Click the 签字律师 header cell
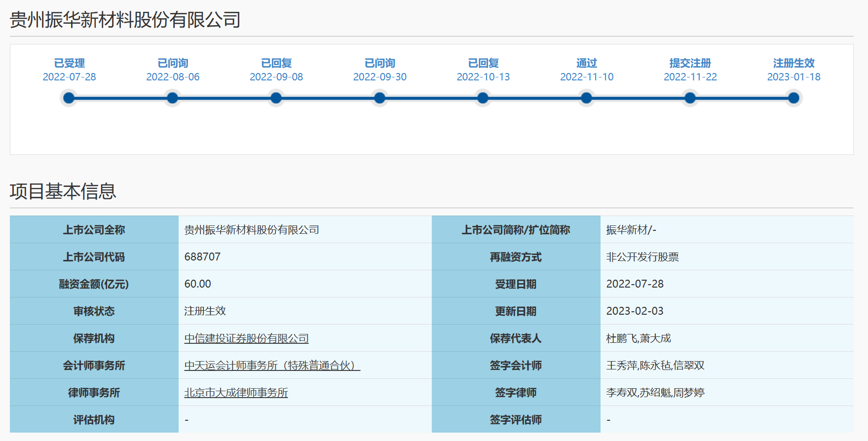Screen dimensions: 868x441 516,393
